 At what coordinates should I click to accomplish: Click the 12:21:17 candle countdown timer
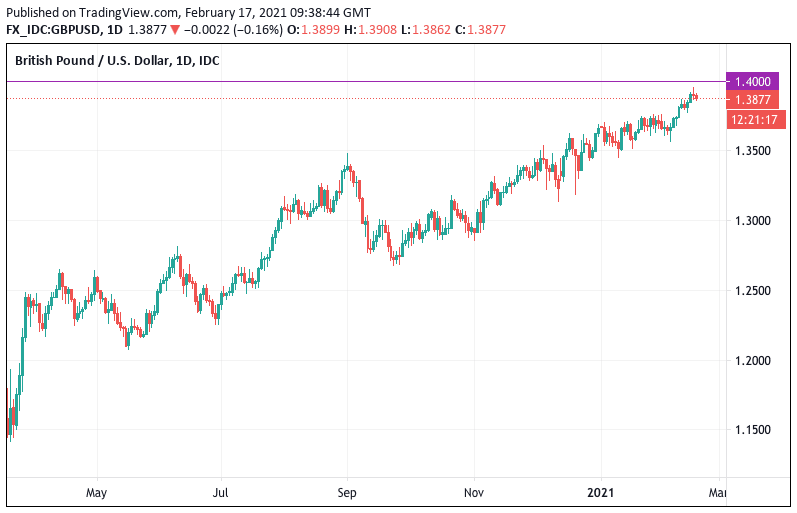(x=756, y=119)
